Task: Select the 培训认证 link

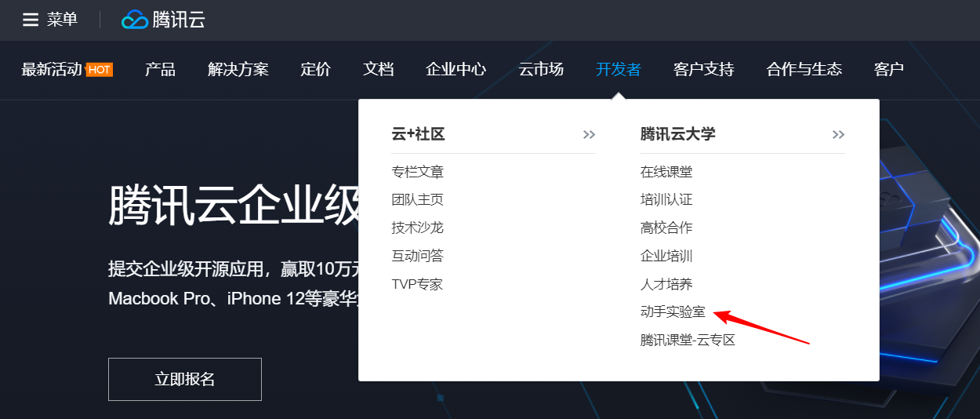Action: 666,200
